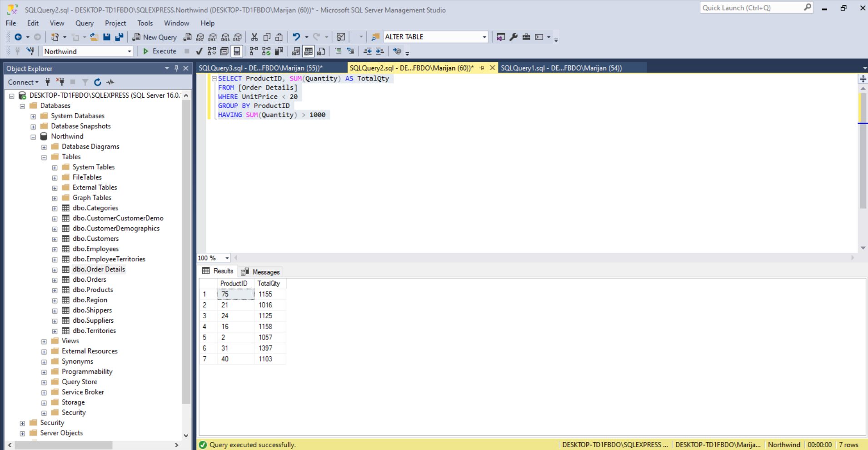Select the dbo.Products table
The height and width of the screenshot is (450, 868).
(x=93, y=290)
